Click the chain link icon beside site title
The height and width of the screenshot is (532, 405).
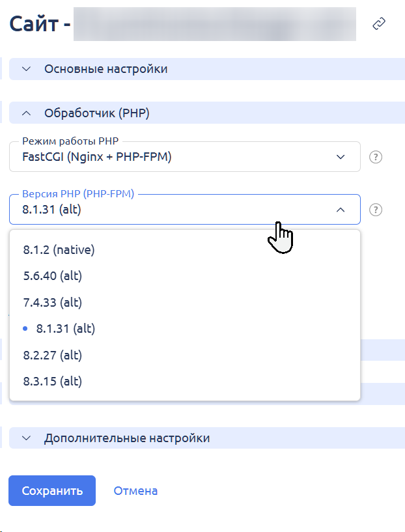[x=379, y=24]
